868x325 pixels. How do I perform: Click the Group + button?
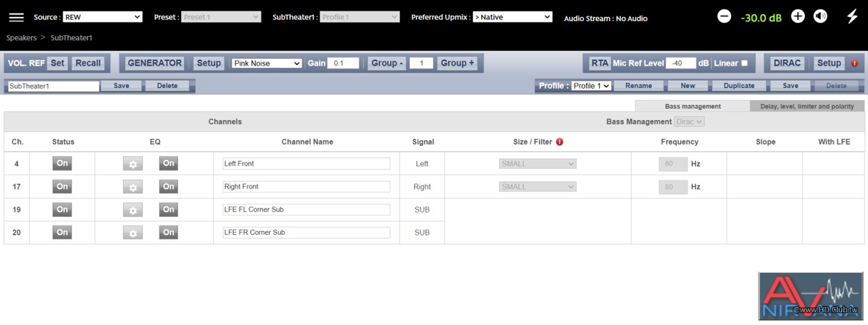click(x=458, y=63)
